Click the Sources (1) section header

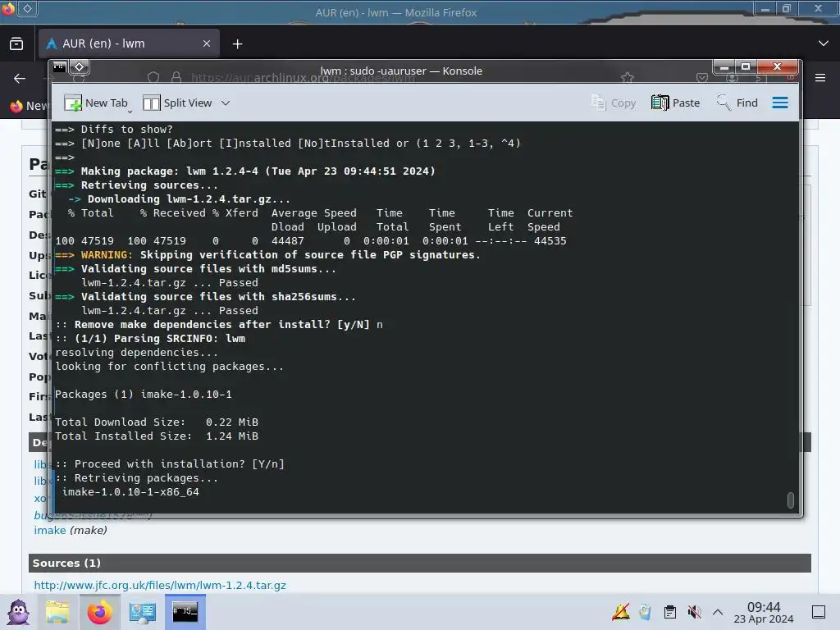tap(419, 563)
